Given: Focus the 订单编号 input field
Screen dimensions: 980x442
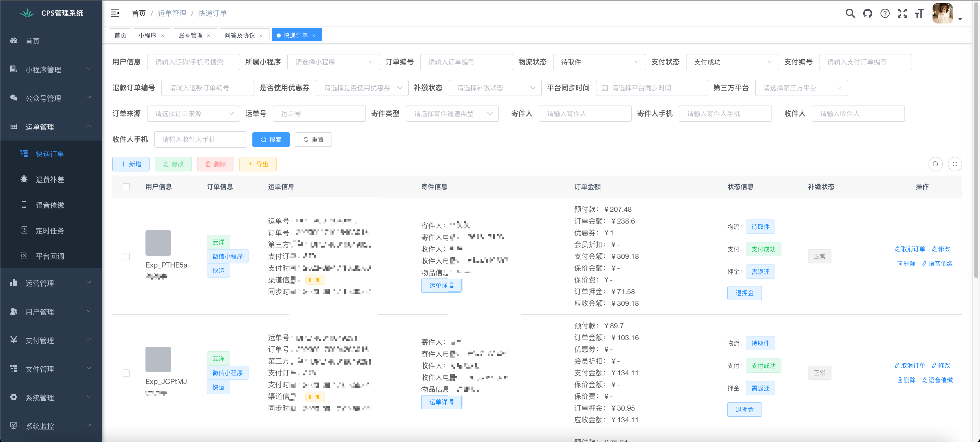Looking at the screenshot, I should (467, 62).
